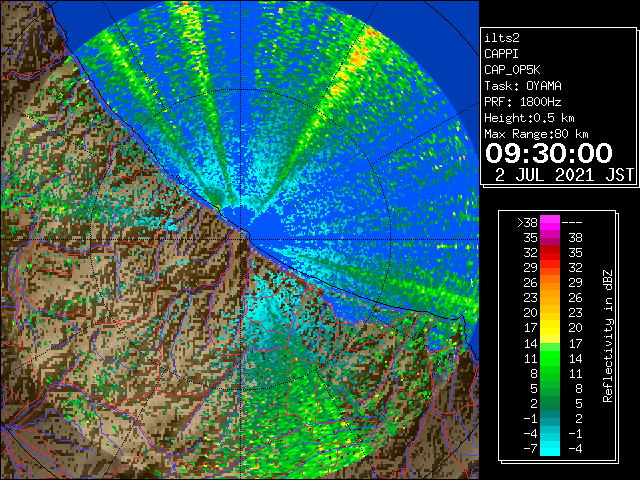
Task: Pick the red swatch for 32–35 dBZ
Action: (550, 253)
